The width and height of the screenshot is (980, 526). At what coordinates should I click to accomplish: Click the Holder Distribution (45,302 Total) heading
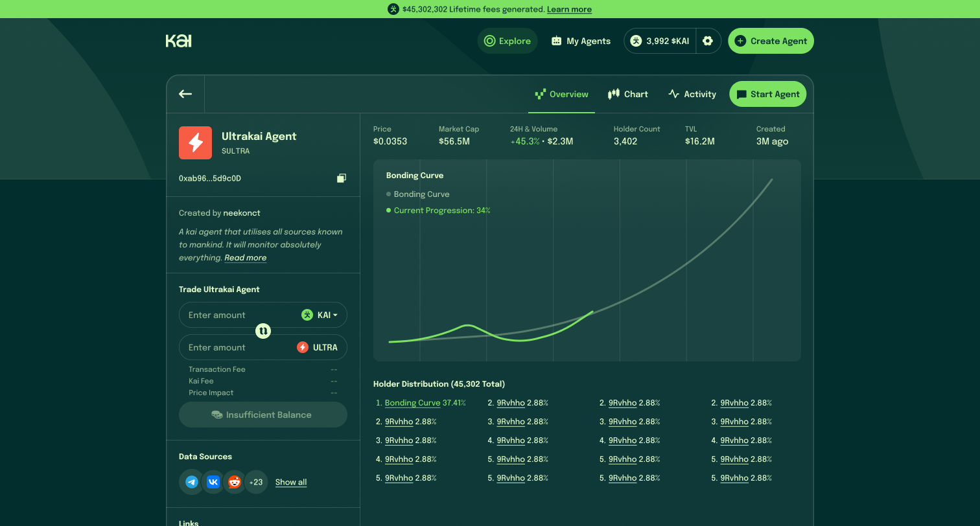tap(439, 384)
